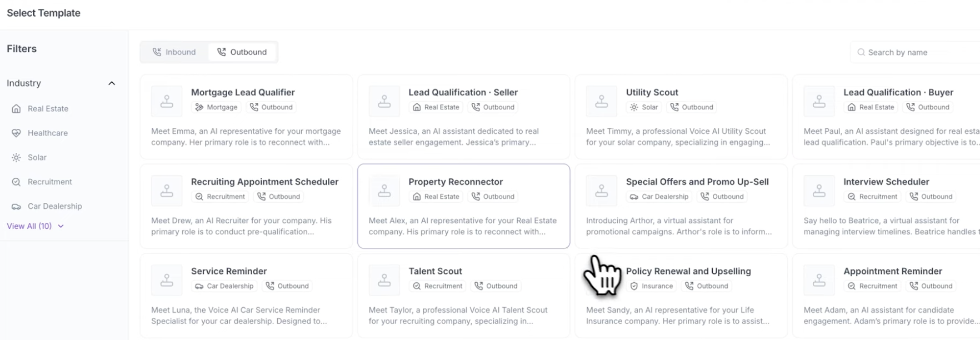Click the Recruitment magnifier icon in Filters
This screenshot has height=340, width=980.
tap(16, 182)
